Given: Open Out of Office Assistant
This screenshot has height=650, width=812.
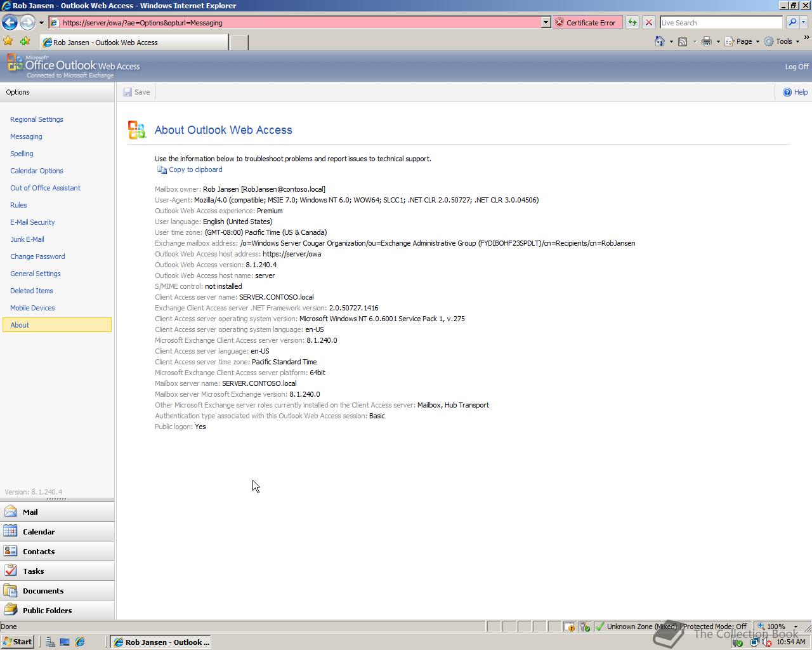Looking at the screenshot, I should [x=45, y=188].
